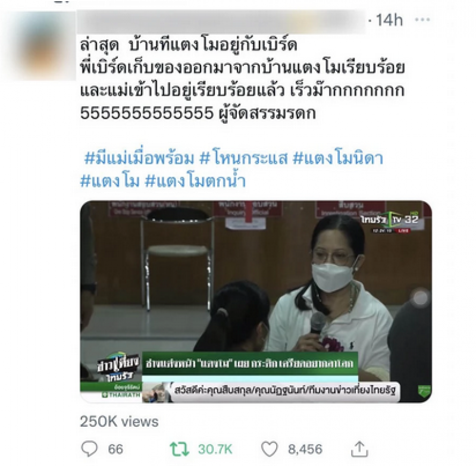Open the three-dot more options menu
The height and width of the screenshot is (466, 476).
coord(422,20)
